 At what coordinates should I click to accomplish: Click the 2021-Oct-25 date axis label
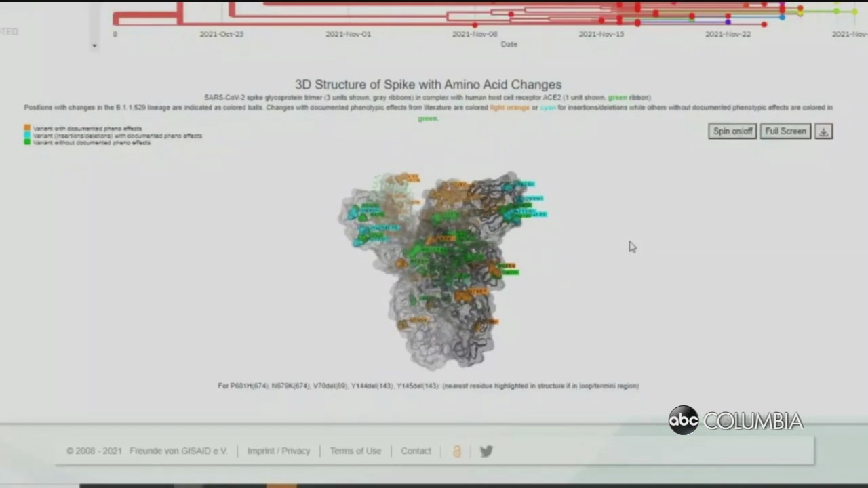click(222, 34)
